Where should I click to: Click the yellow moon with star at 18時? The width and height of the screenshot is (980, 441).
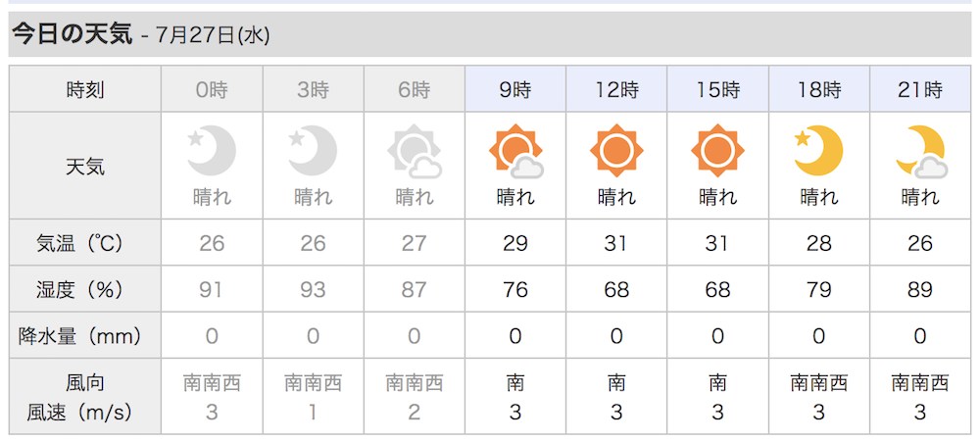point(818,151)
